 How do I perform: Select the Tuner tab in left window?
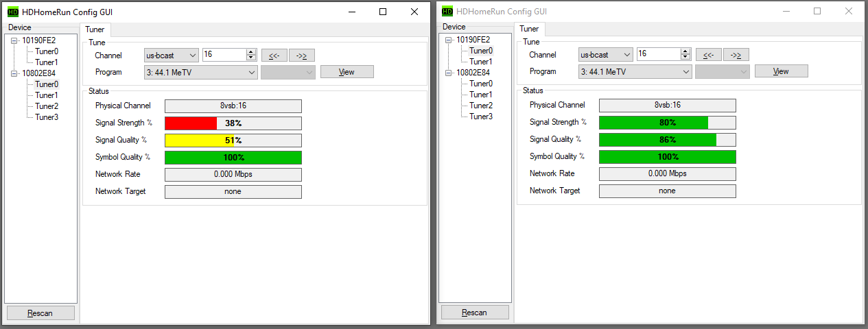pyautogui.click(x=95, y=29)
